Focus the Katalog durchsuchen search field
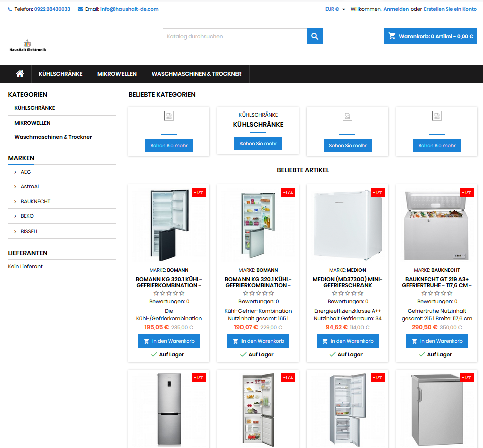This screenshot has height=448, width=483. point(235,36)
